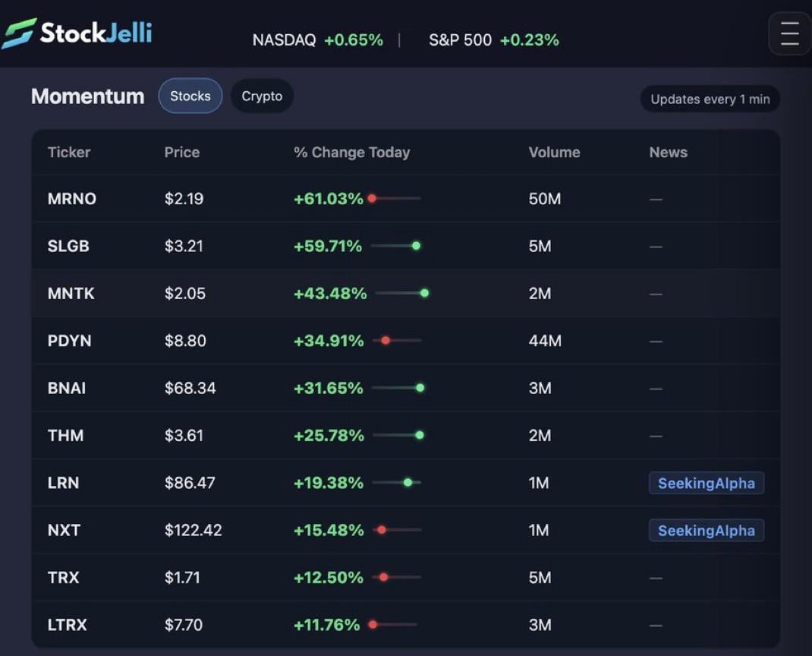Select the Stocks tab
This screenshot has height=656, width=812.
pos(190,96)
